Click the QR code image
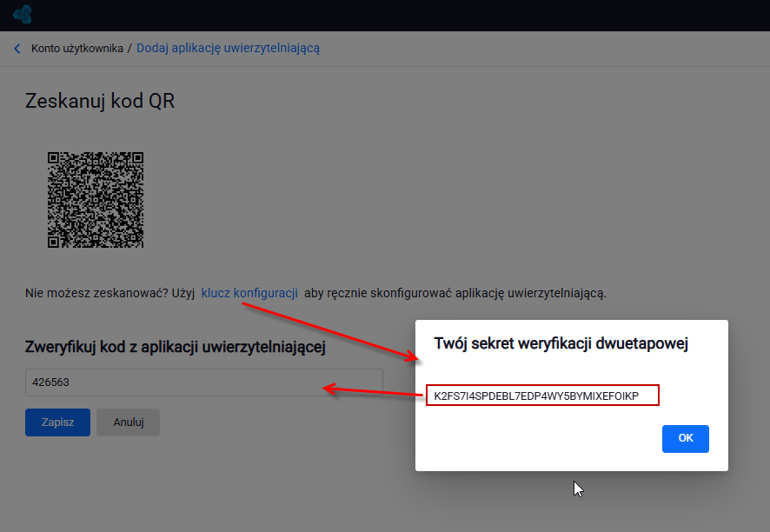The image size is (770, 532). click(96, 200)
